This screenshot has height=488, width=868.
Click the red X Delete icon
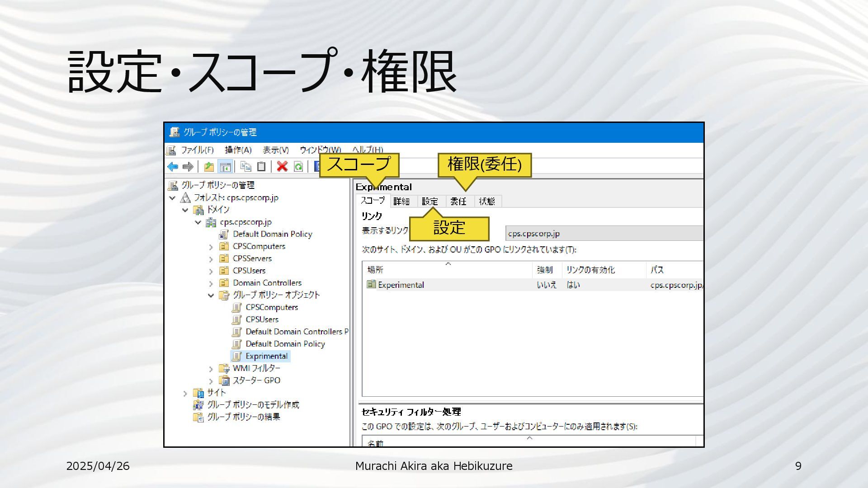[x=282, y=167]
